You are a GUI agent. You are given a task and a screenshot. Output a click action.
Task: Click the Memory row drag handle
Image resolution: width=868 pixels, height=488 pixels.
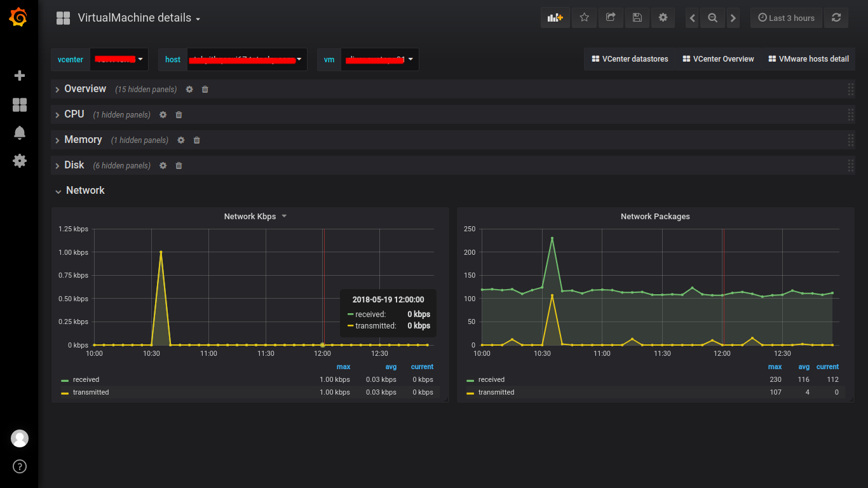850,140
